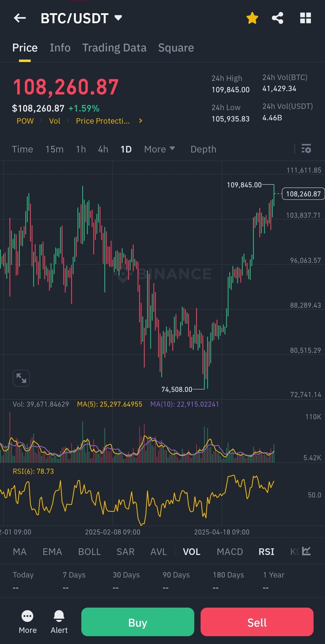Screen dimensions: 325x644
Task: Open the share icon
Action: [278, 18]
